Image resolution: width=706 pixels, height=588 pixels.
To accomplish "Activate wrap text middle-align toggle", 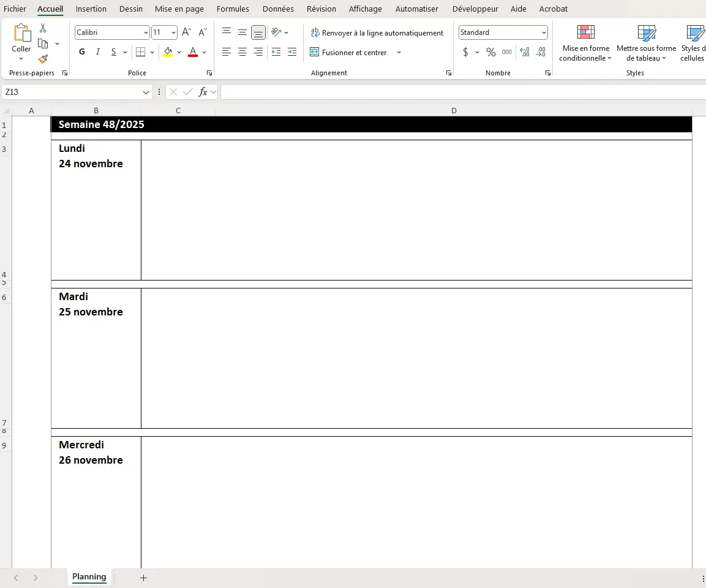I will [x=258, y=32].
